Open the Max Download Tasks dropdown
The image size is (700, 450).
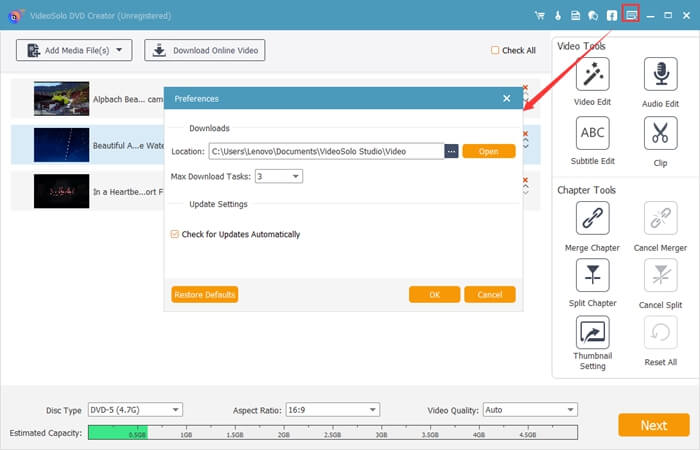[x=279, y=176]
